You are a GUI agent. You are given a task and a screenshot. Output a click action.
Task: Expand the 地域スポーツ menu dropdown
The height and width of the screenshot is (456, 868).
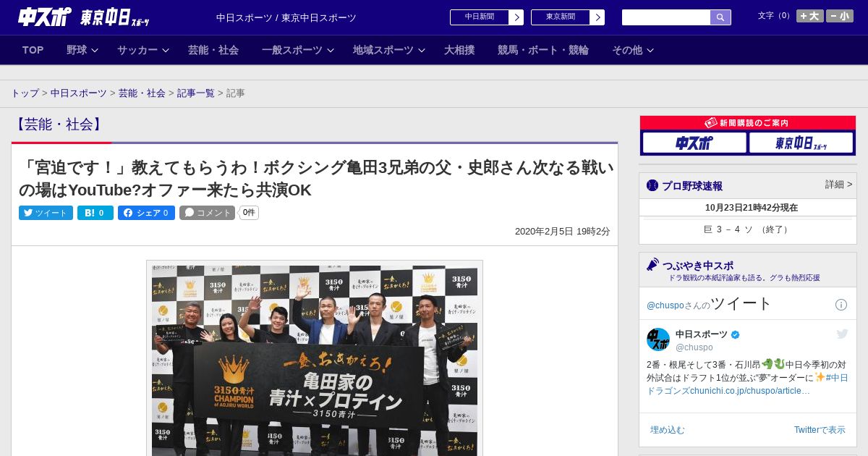pyautogui.click(x=389, y=50)
